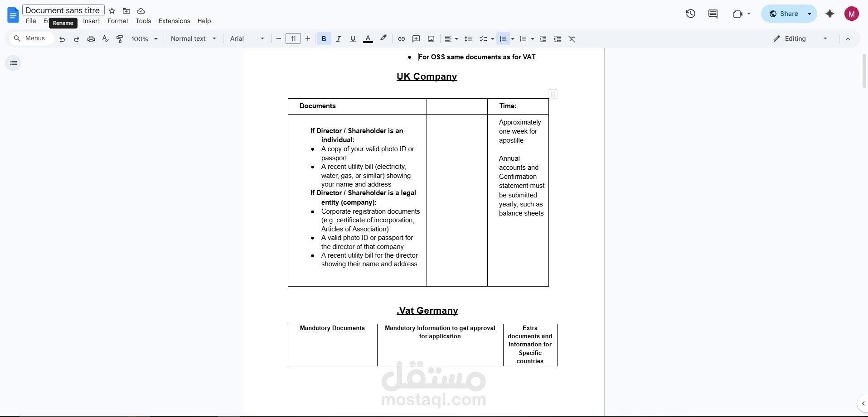Open the Tools menu

tap(143, 21)
